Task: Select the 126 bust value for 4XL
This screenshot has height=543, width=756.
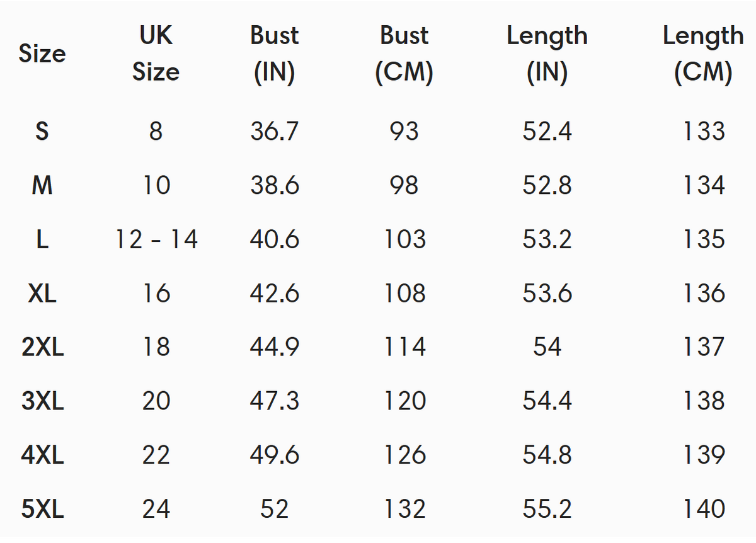Action: click(404, 455)
